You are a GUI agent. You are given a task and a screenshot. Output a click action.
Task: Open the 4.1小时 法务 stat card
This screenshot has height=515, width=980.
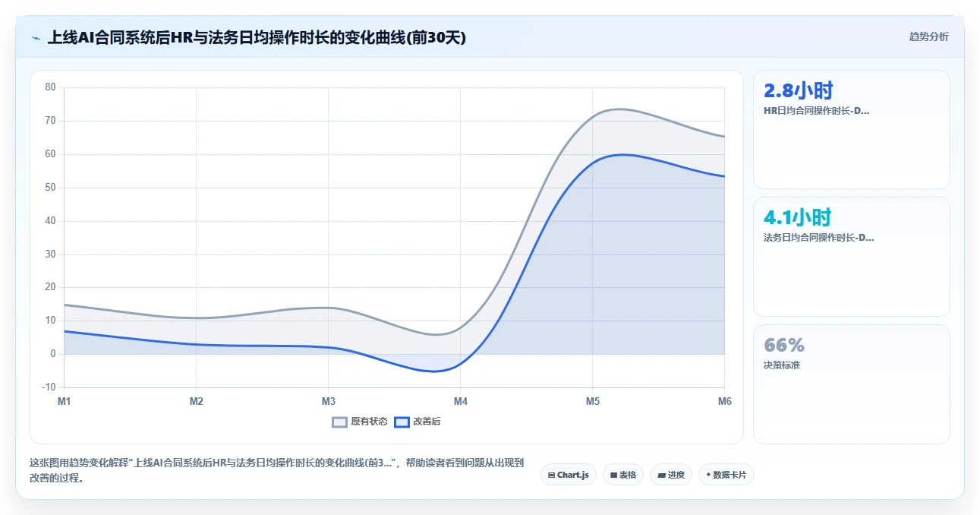851,257
